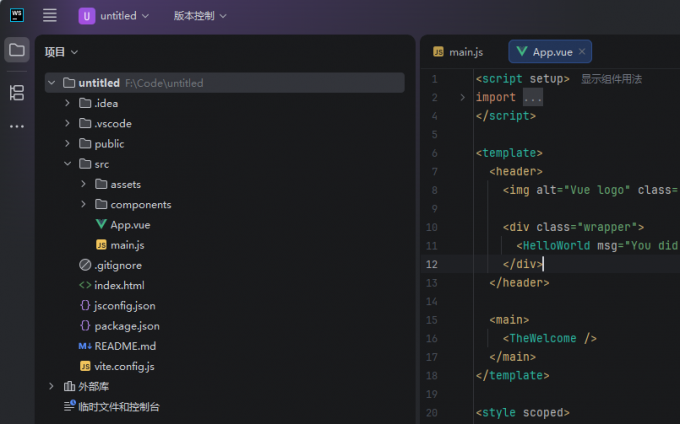Open the Project tool window folder icon
This screenshot has height=424, width=680.
pos(16,50)
